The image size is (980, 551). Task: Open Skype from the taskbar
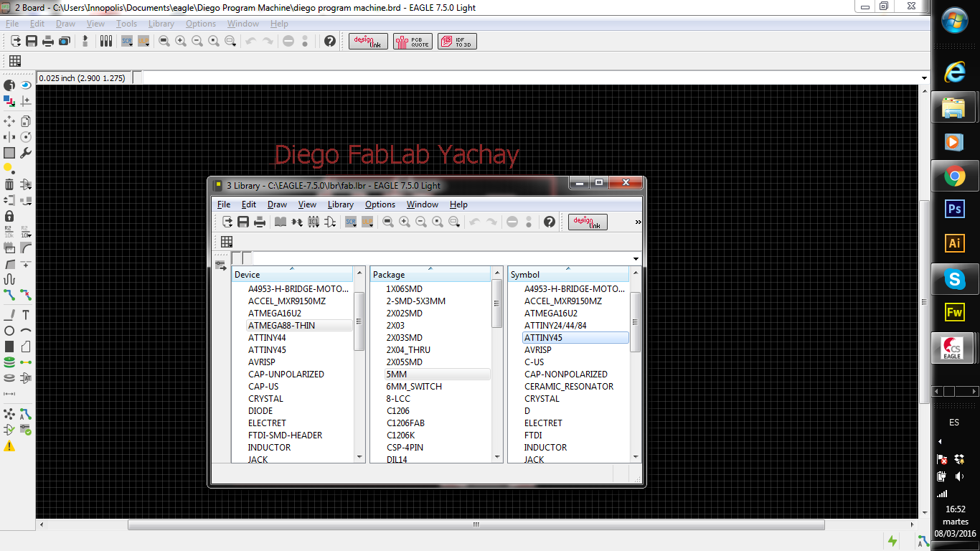955,278
